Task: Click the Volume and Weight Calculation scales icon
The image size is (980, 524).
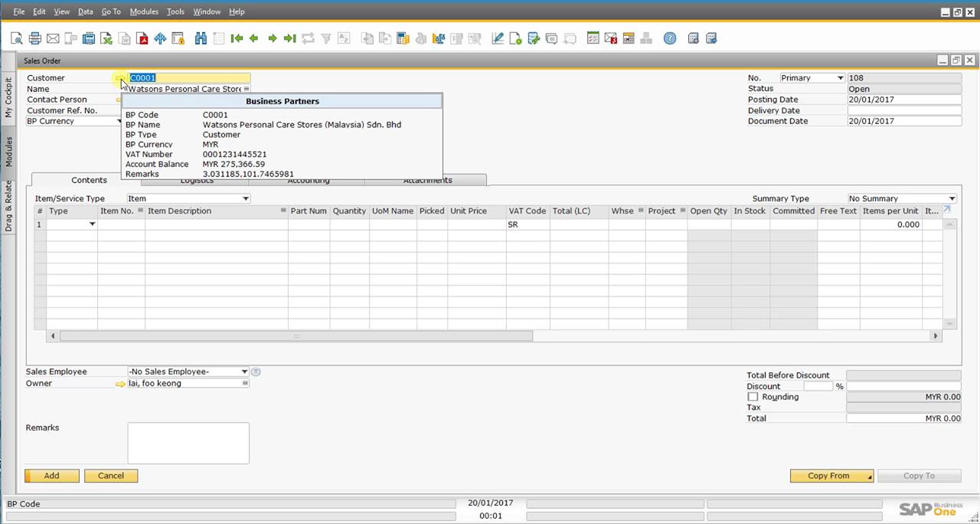Action: 439,38
